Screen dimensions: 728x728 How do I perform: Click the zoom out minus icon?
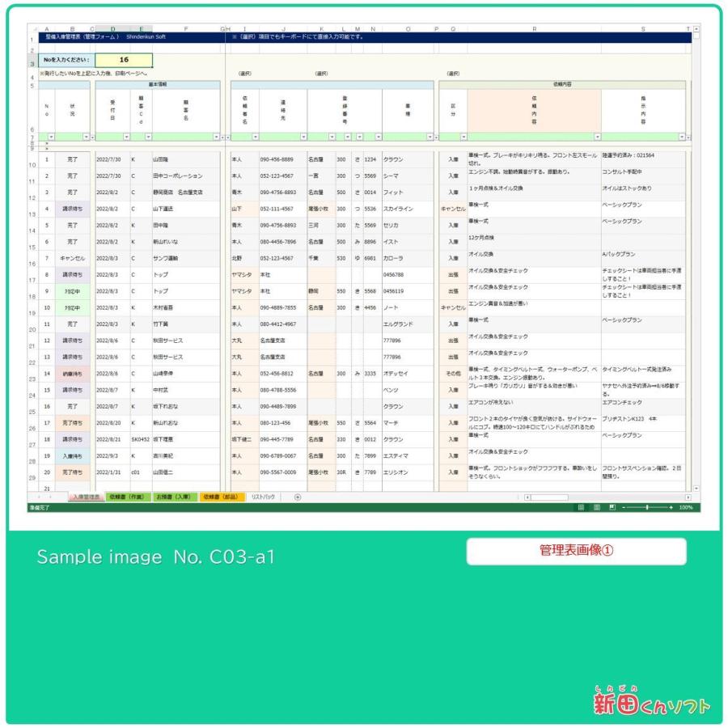623,506
